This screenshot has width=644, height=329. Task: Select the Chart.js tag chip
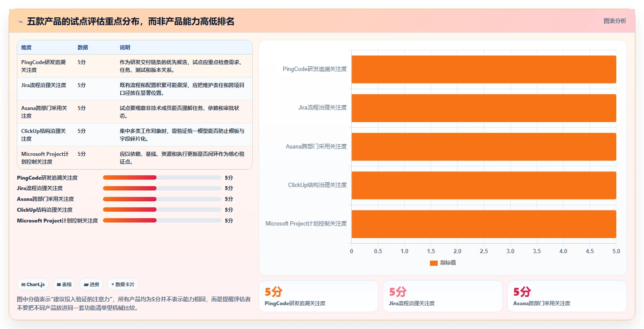pos(33,284)
